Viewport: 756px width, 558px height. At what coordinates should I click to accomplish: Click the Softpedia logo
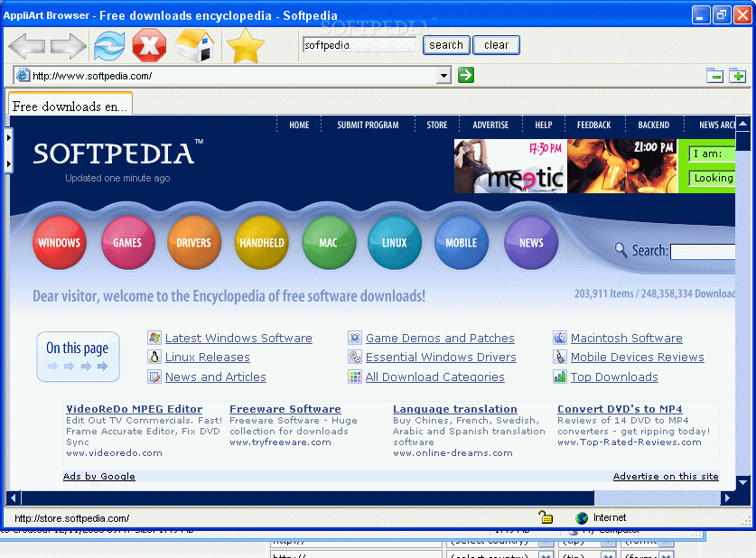coord(118,153)
